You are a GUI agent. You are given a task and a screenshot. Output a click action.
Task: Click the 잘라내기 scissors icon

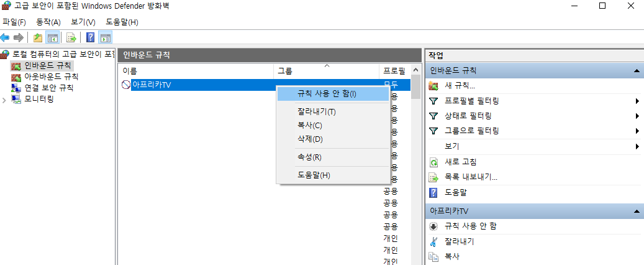tap(433, 241)
